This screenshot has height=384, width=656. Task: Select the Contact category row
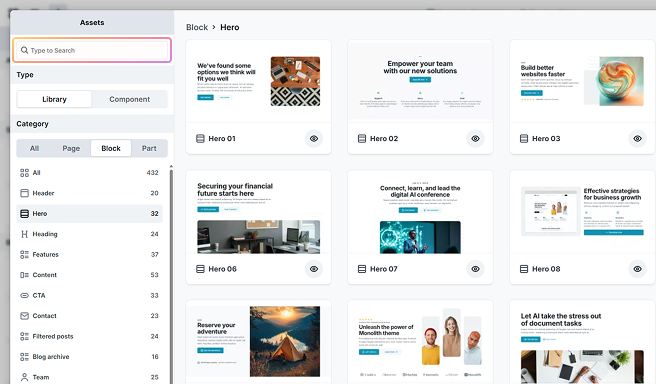(x=89, y=316)
